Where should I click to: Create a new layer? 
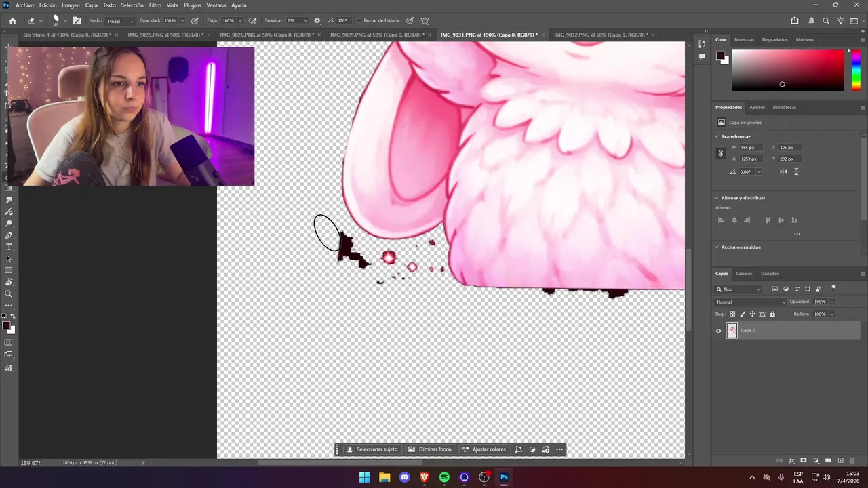(x=841, y=460)
